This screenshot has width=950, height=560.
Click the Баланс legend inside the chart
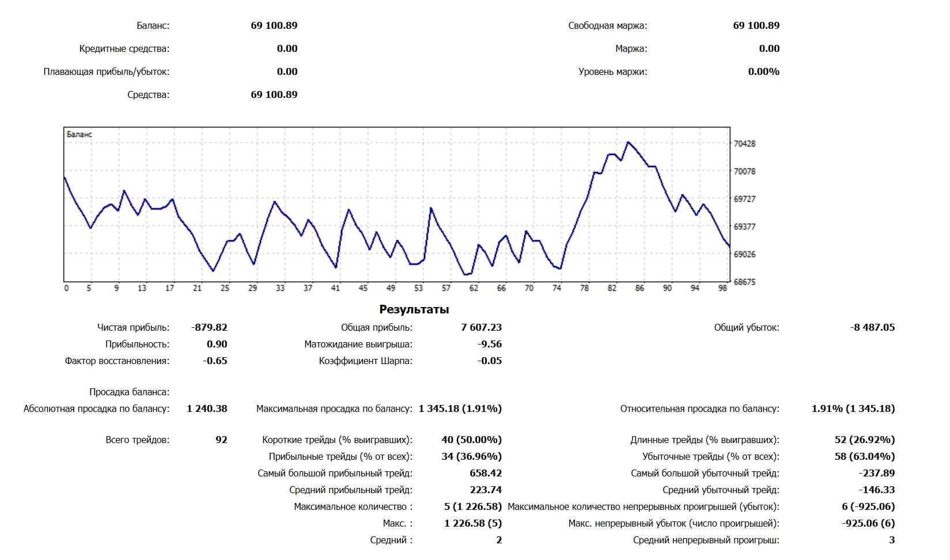[x=80, y=134]
